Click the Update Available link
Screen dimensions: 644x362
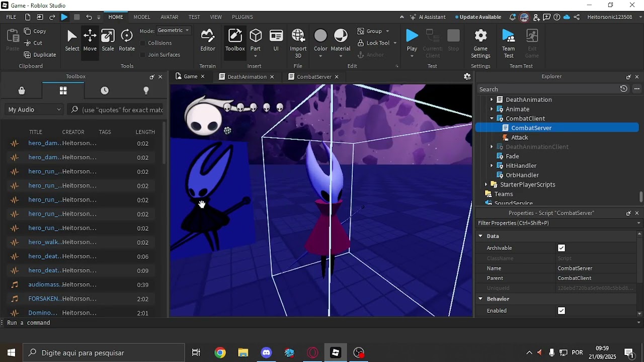480,17
